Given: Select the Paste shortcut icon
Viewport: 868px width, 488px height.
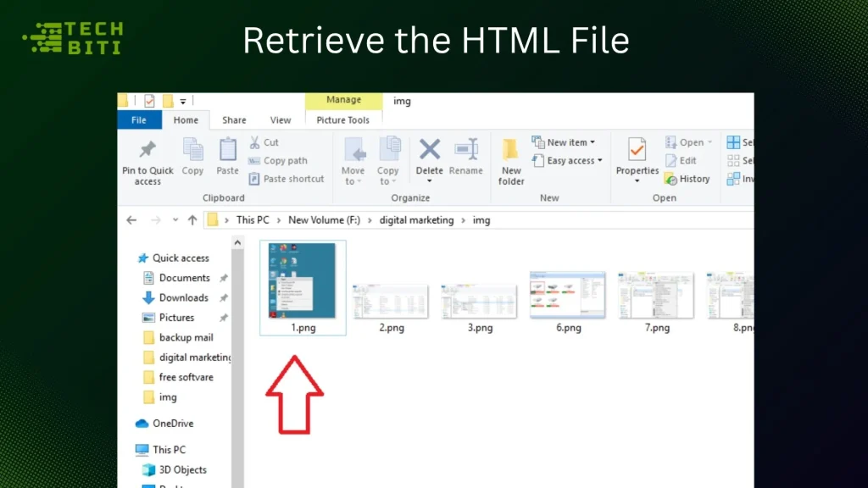Looking at the screenshot, I should coord(287,179).
